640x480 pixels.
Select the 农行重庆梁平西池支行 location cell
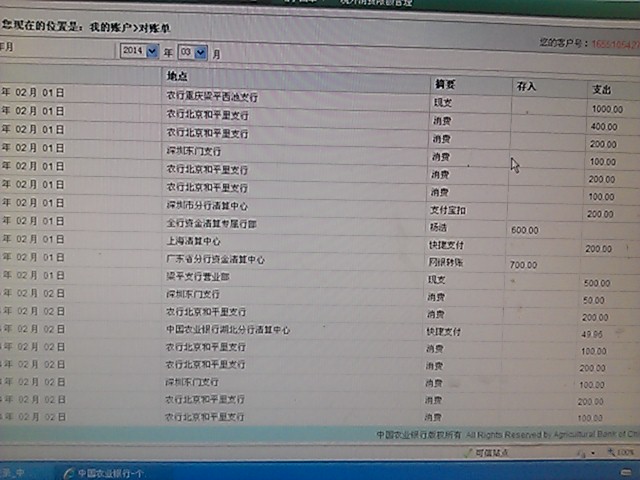click(212, 96)
